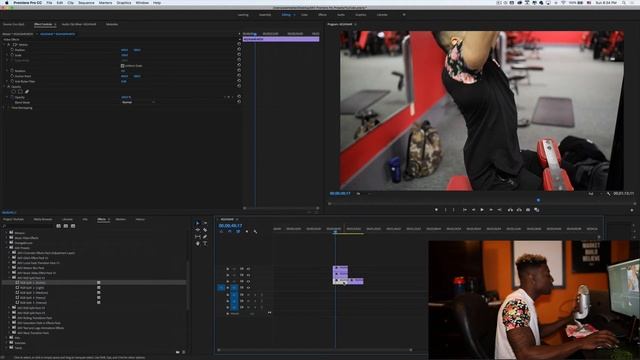Toggle eye visibility of top video track
The height and width of the screenshot is (360, 640).
pos(248,269)
